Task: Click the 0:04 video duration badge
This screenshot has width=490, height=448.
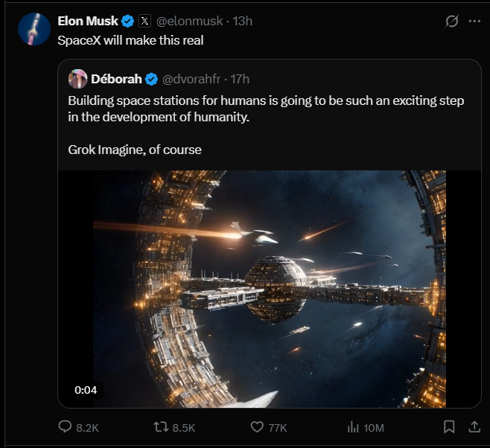Action: [85, 389]
